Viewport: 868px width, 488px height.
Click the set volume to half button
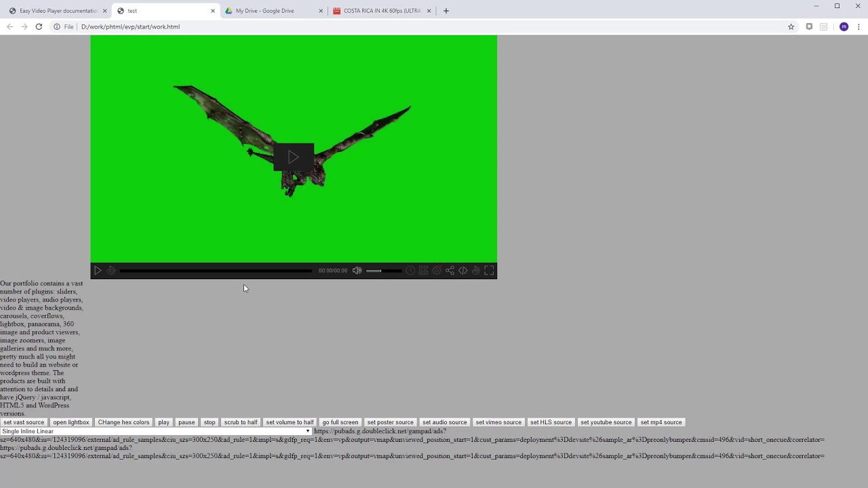point(290,422)
